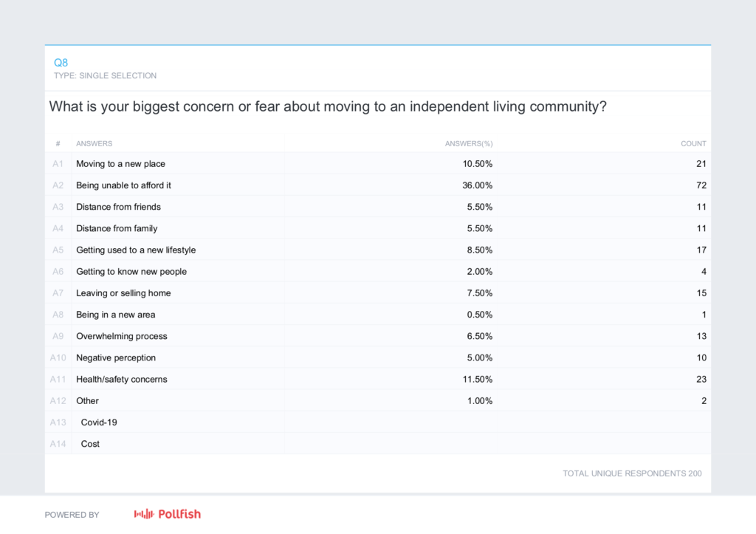
Task: Click the 'Being in a new area' answer
Action: 115,315
